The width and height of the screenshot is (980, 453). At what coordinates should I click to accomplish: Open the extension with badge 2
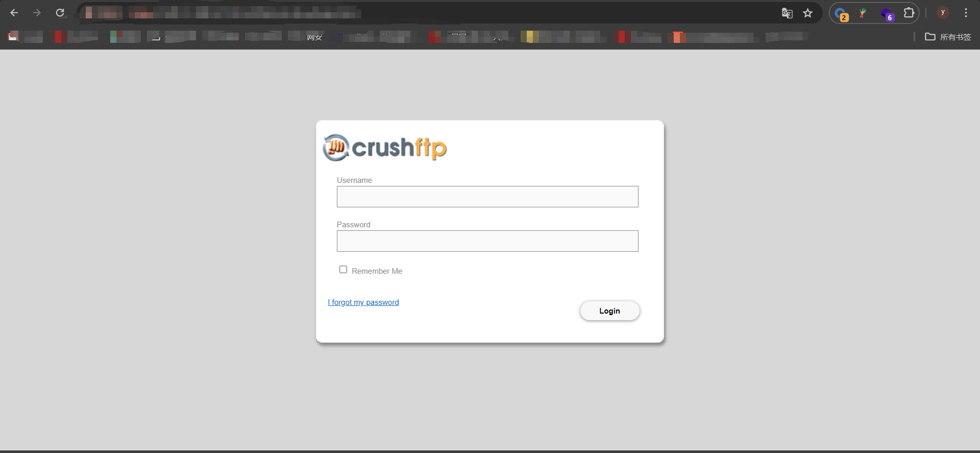pyautogui.click(x=841, y=14)
